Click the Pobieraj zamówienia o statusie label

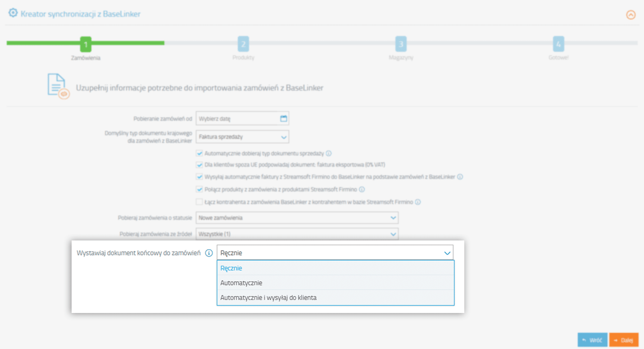point(154,218)
